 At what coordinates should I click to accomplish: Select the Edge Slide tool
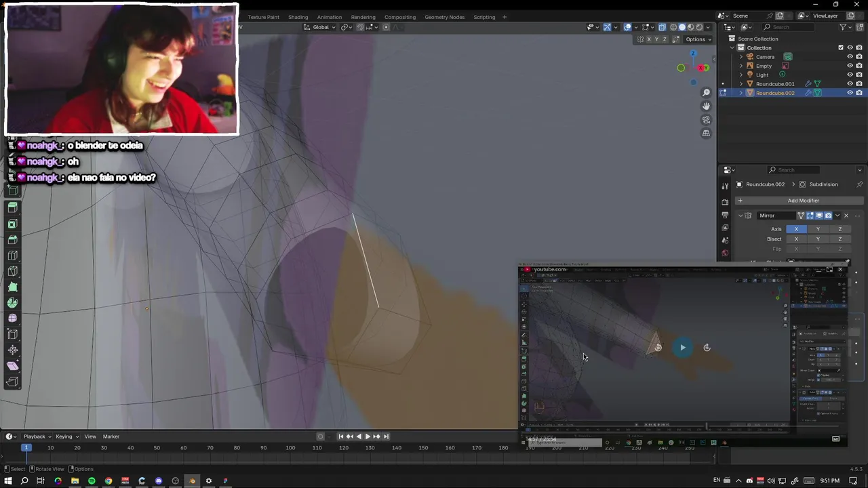coord(12,334)
